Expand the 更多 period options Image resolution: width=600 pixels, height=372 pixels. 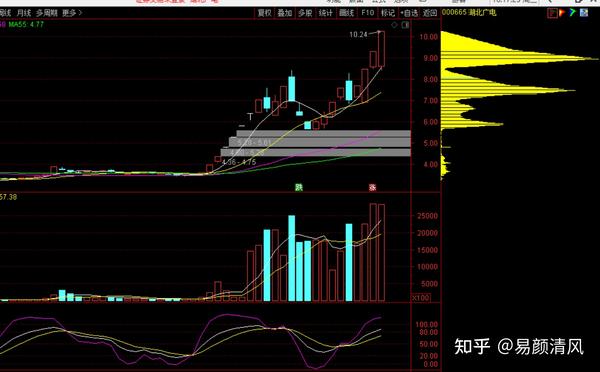(72, 13)
